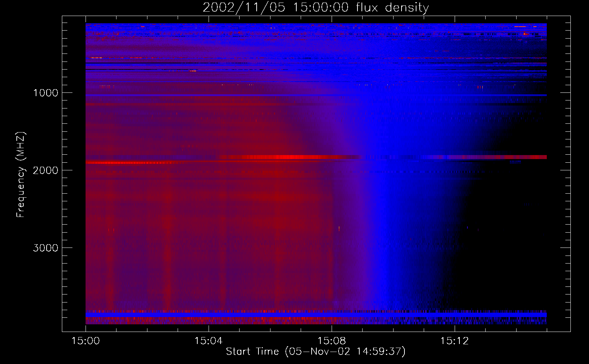Click the plot title "2002/11/05 15:00:00 flux density"
Viewport: 589px width, 364px height.
pyautogui.click(x=316, y=7)
